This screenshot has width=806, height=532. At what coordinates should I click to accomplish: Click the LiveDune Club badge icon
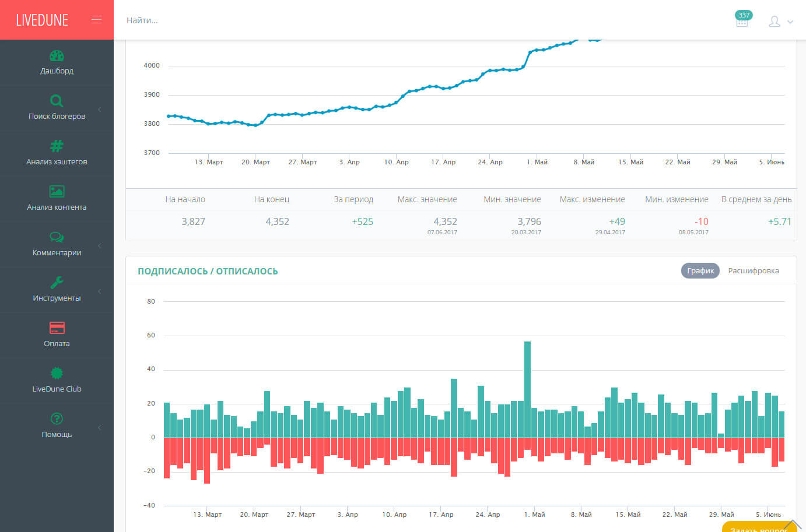tap(57, 373)
